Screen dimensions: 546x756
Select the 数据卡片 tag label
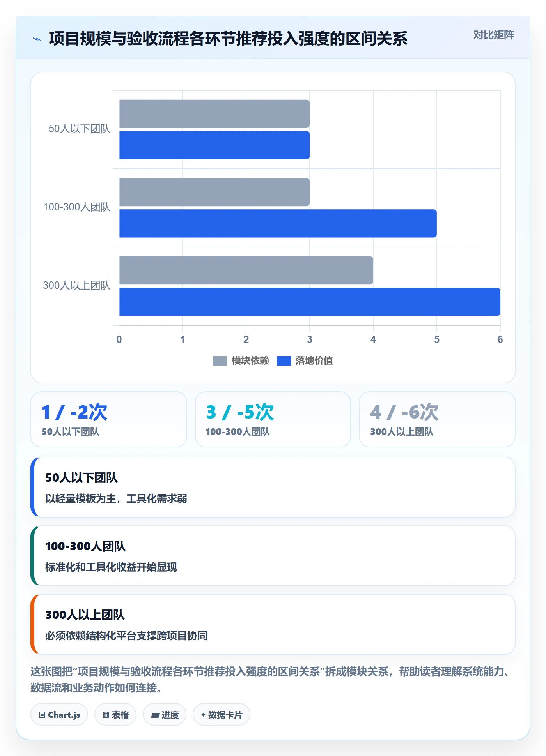(x=225, y=715)
